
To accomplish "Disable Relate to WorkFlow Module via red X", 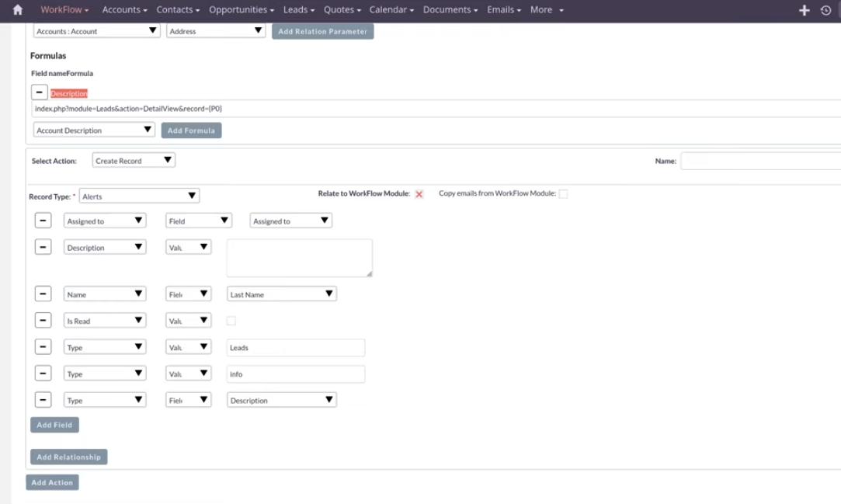I will pyautogui.click(x=419, y=194).
